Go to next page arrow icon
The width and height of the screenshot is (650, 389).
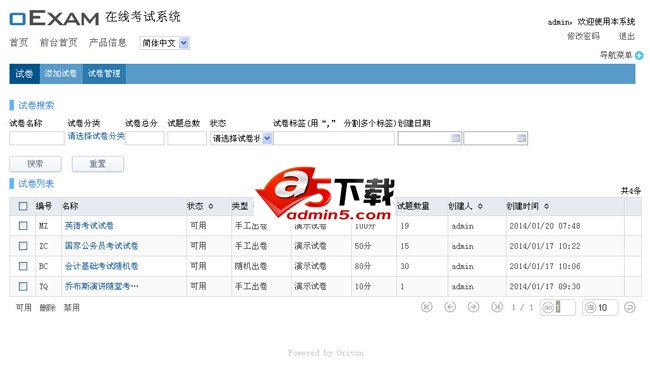(x=473, y=307)
